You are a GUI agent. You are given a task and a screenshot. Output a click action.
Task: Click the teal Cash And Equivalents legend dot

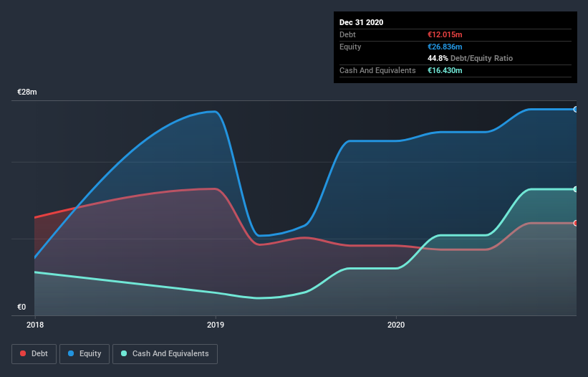click(x=124, y=353)
